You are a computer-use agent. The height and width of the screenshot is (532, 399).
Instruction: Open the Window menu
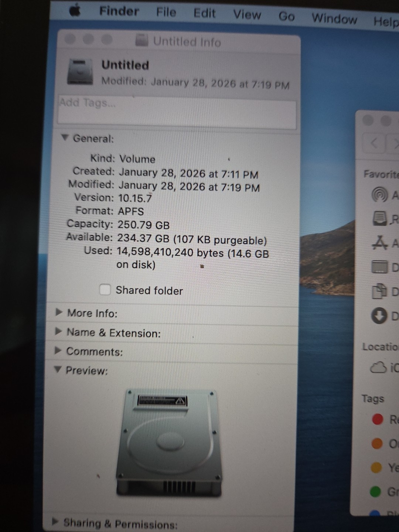tap(334, 18)
